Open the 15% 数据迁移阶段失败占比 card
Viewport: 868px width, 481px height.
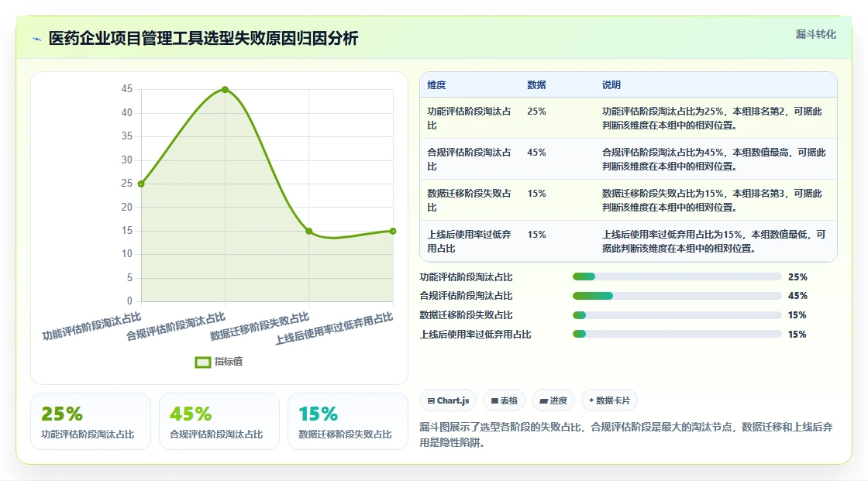pos(348,421)
